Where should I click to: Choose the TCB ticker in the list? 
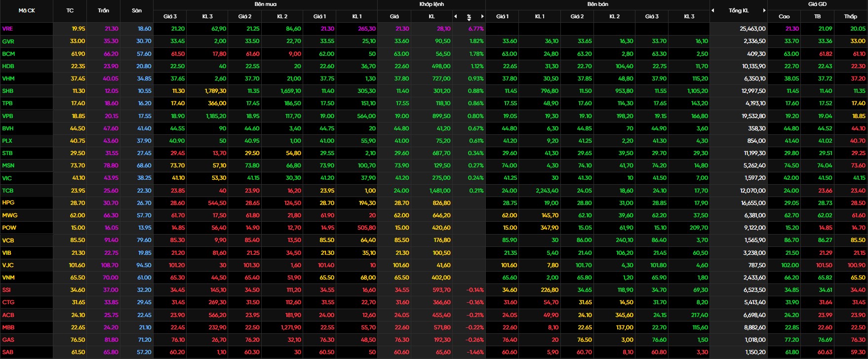pos(8,190)
